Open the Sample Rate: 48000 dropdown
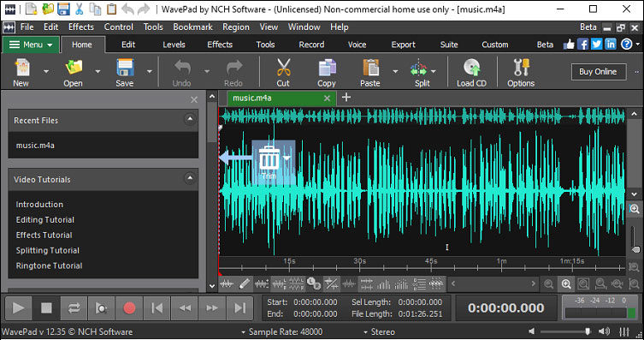 coord(281,332)
